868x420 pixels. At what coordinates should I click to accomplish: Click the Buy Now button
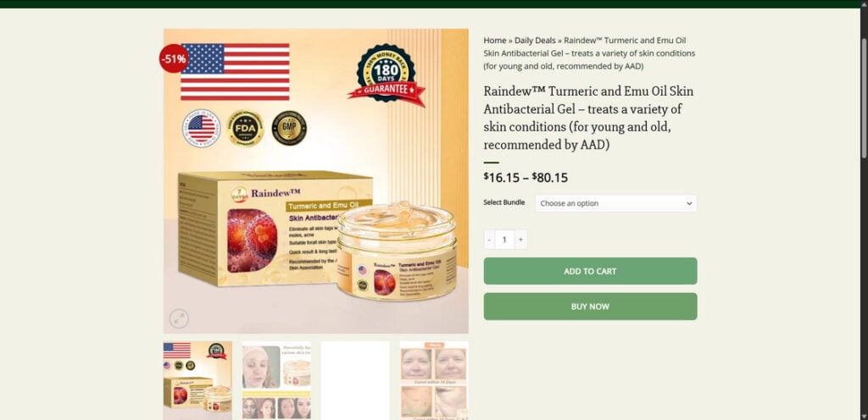pyautogui.click(x=590, y=307)
